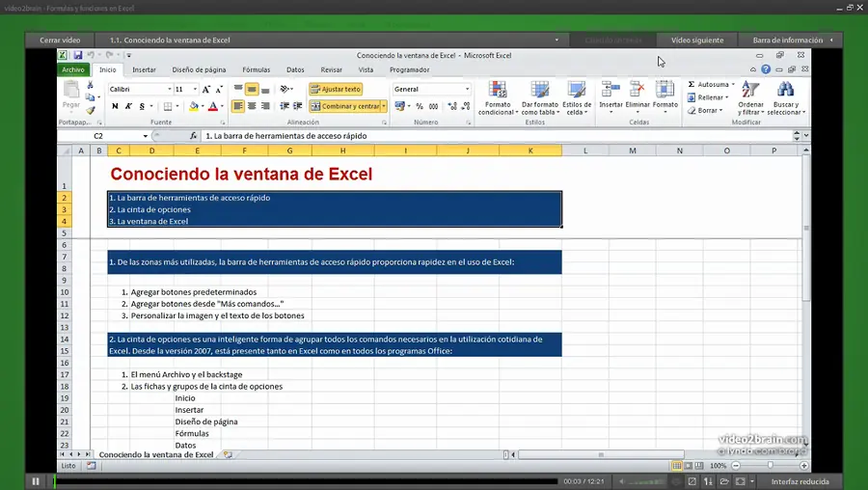Image resolution: width=868 pixels, height=490 pixels.
Task: Increase font size with the large A icon
Action: pos(206,89)
